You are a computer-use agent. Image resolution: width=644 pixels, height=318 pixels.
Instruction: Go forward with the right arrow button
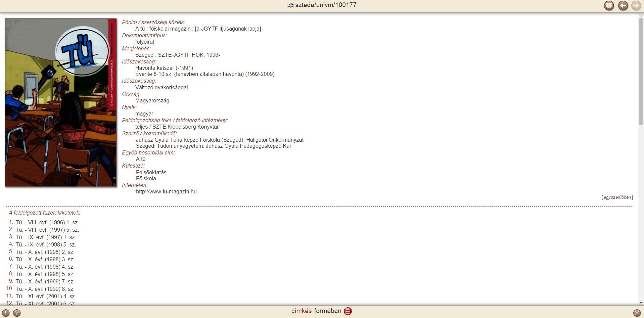(x=636, y=6)
